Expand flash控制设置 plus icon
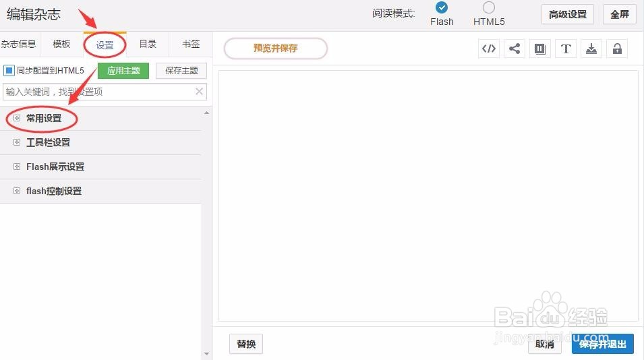Image resolution: width=644 pixels, height=360 pixels. [17, 191]
